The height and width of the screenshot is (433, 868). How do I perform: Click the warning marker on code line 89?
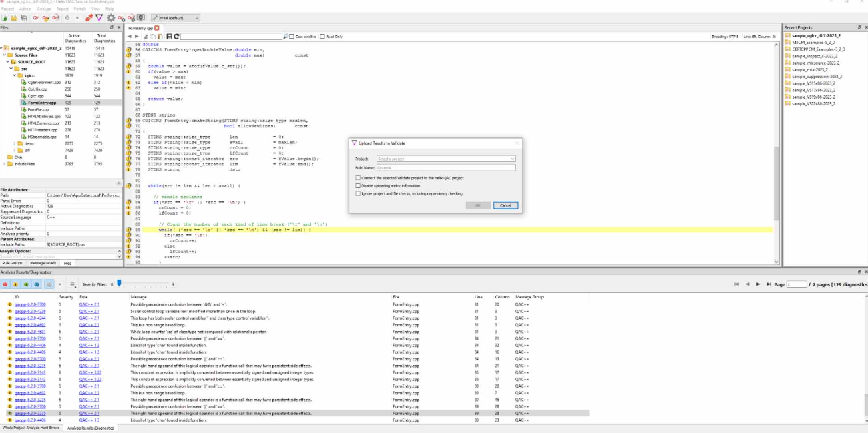[x=129, y=229]
